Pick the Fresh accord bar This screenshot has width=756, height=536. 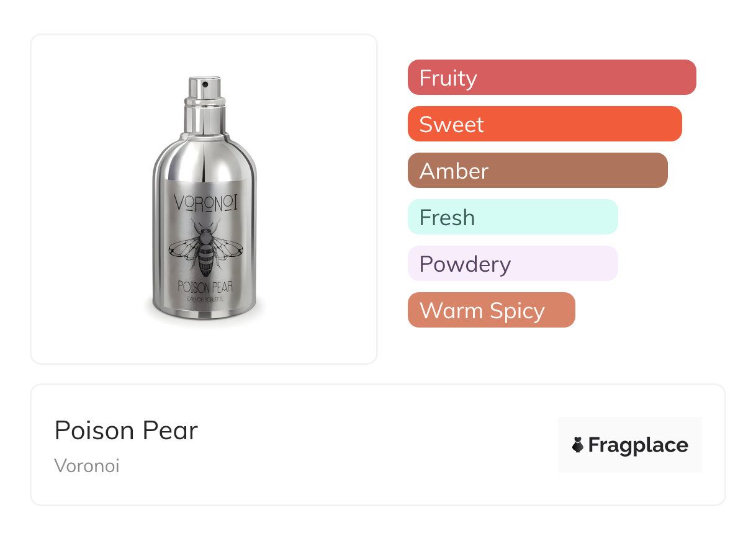512,217
